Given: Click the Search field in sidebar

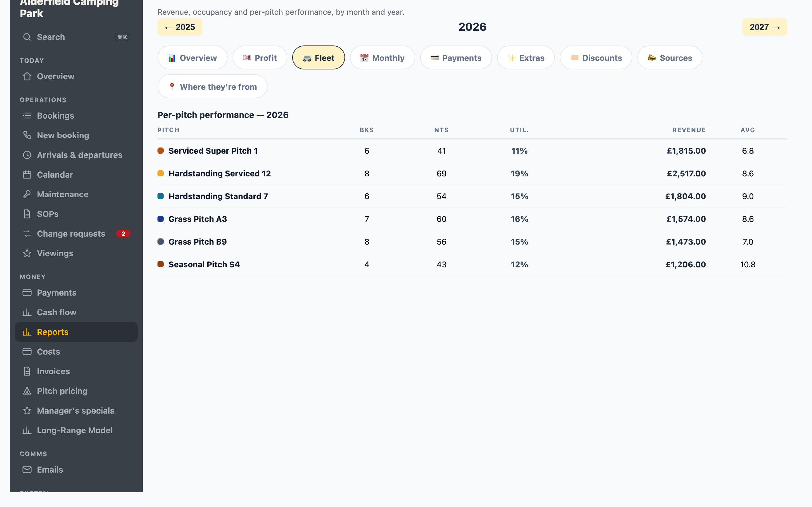Looking at the screenshot, I should tap(76, 37).
